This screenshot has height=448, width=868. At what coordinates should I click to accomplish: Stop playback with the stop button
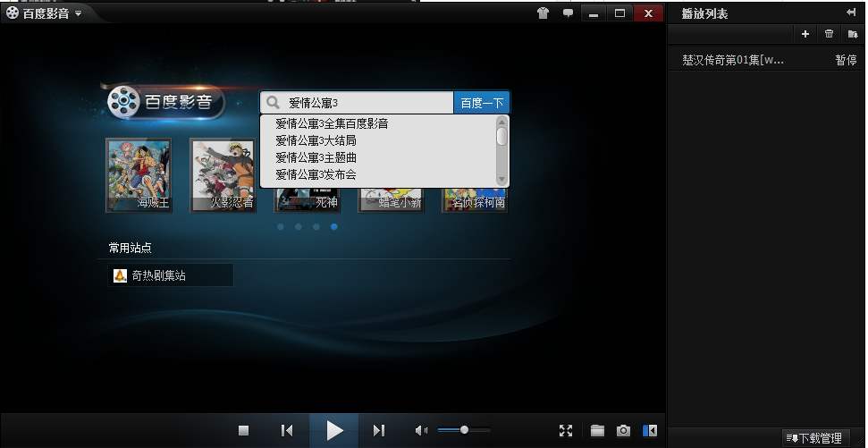[243, 430]
